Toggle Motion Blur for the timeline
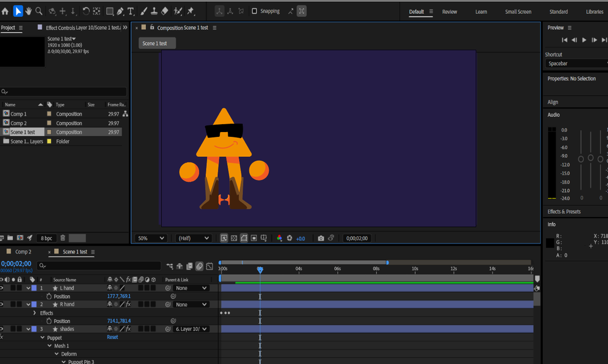 [200, 266]
